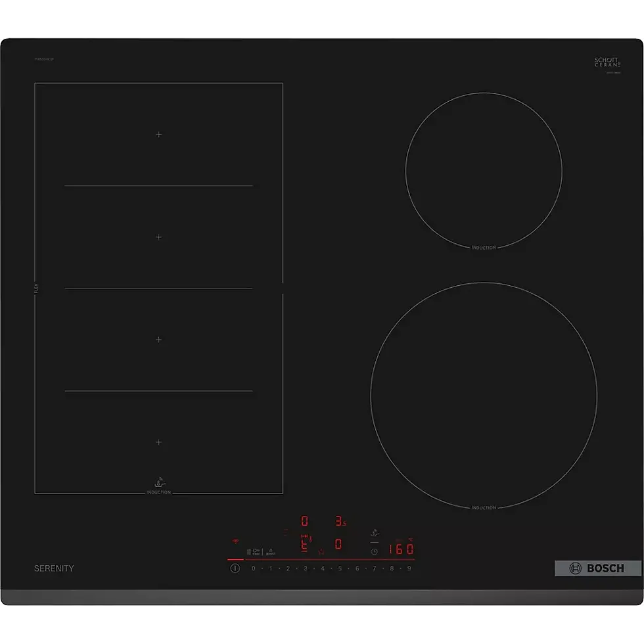Tap the Boost function symbol
The width and height of the screenshot is (644, 644).
pos(271,551)
